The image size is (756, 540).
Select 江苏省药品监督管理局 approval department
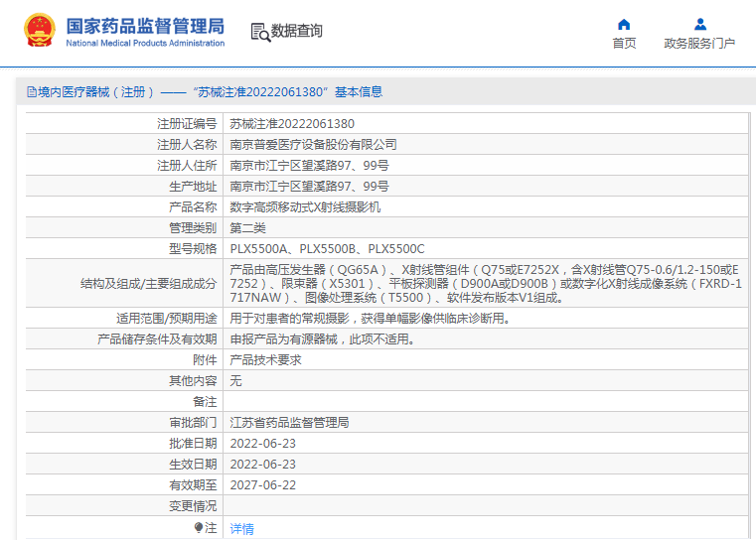pos(289,423)
